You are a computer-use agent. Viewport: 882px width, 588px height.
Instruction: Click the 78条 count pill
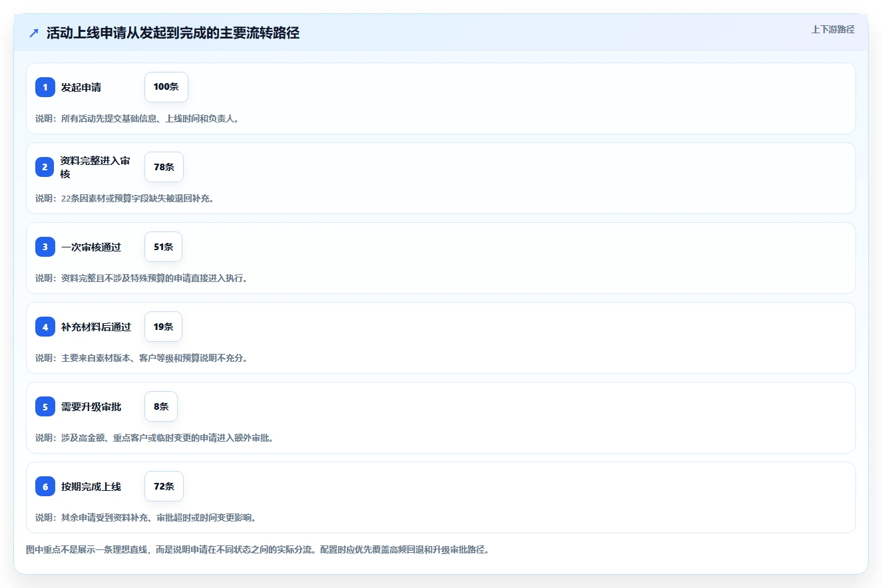point(164,167)
